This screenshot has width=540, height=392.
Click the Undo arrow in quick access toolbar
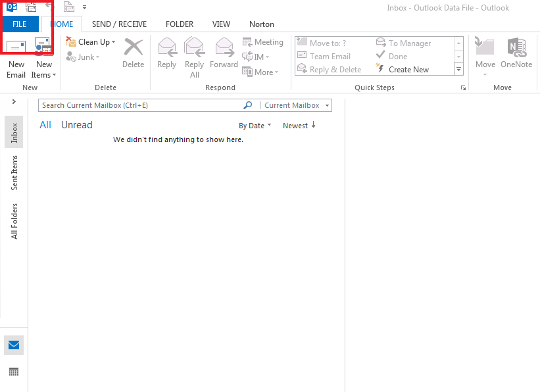point(50,6)
